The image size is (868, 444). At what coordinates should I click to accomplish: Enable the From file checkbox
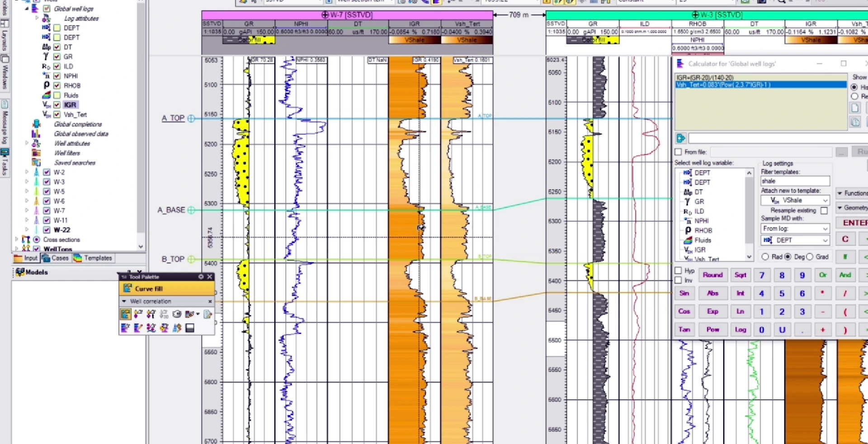tap(678, 152)
